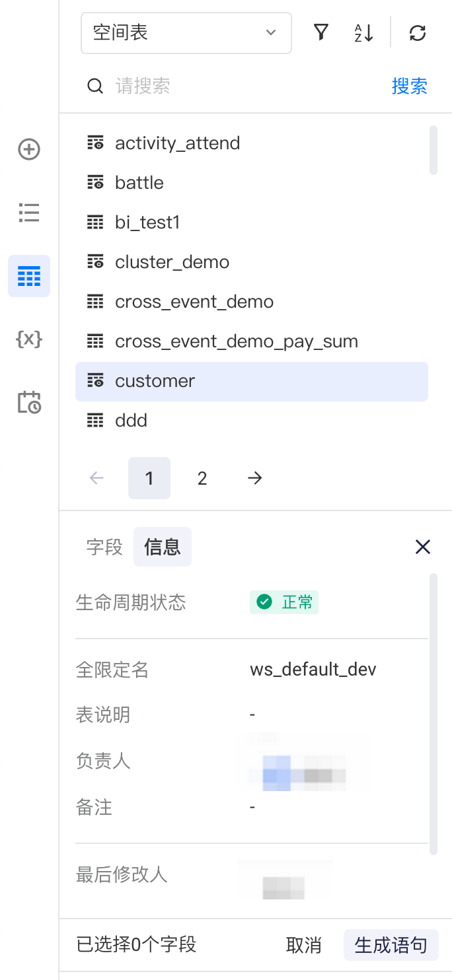Click the 正常 status badge

coord(284,602)
